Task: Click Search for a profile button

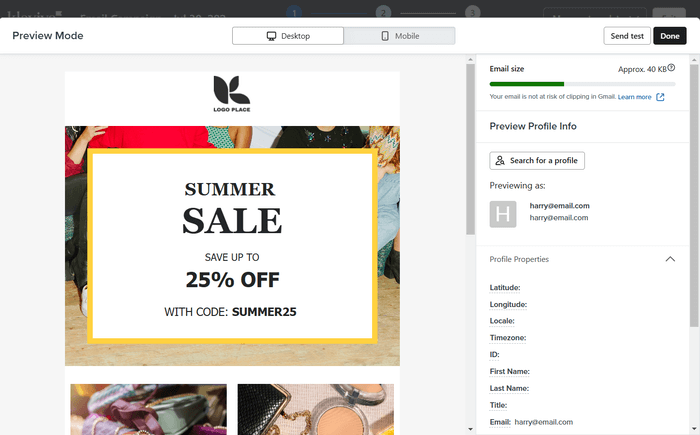Action: 537,160
